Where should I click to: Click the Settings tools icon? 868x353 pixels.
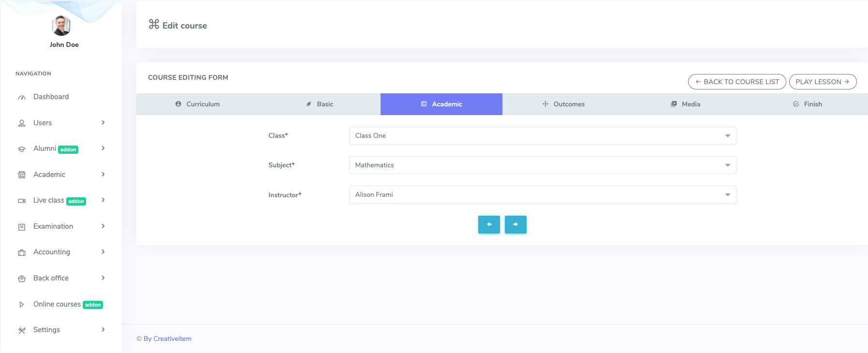(22, 330)
